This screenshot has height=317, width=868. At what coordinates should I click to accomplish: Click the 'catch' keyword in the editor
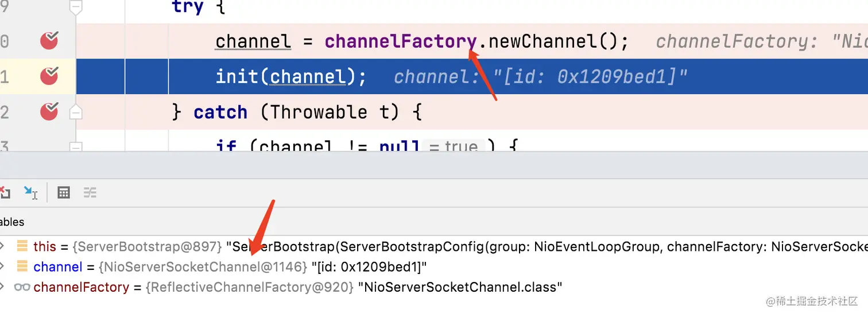point(220,111)
